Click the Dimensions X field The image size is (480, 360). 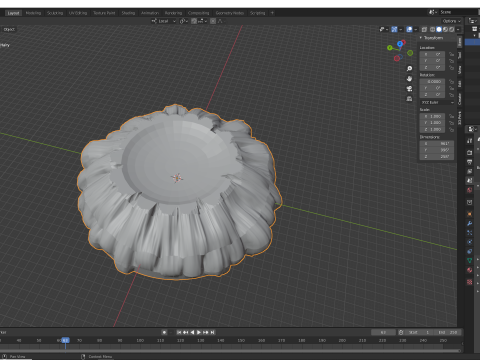point(437,143)
